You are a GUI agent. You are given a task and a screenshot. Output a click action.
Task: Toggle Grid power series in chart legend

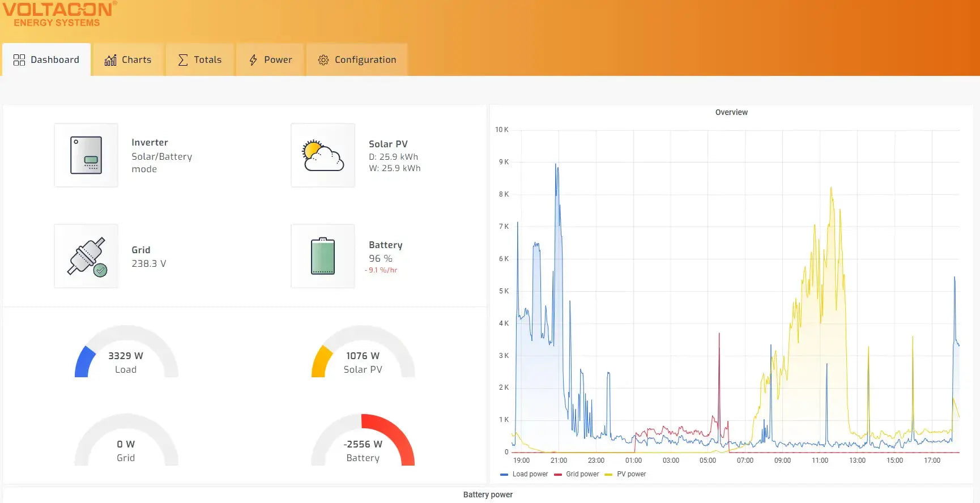coord(577,474)
